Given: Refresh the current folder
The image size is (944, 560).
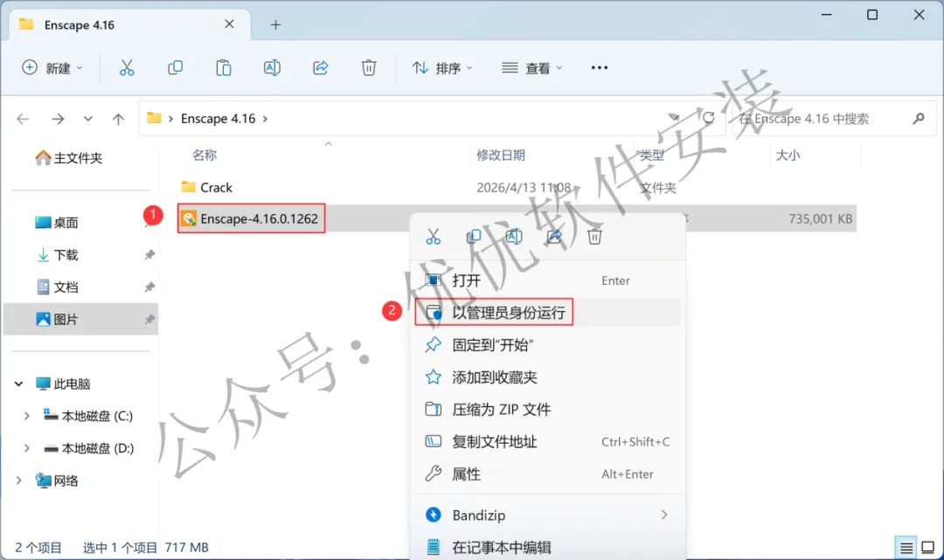Looking at the screenshot, I should point(709,117).
